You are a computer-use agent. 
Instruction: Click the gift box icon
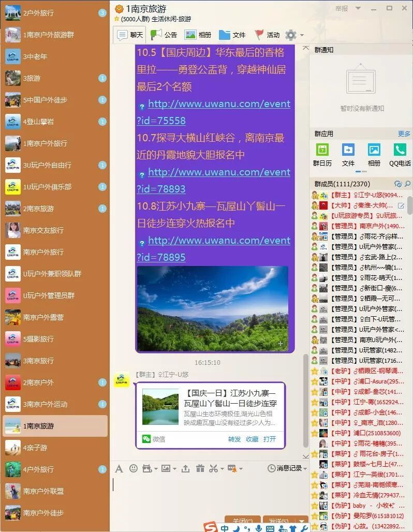(200, 468)
